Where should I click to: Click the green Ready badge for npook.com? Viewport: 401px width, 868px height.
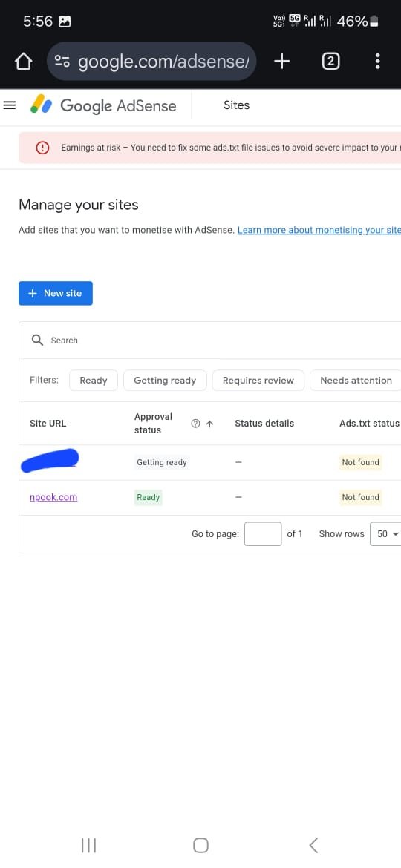(x=149, y=497)
